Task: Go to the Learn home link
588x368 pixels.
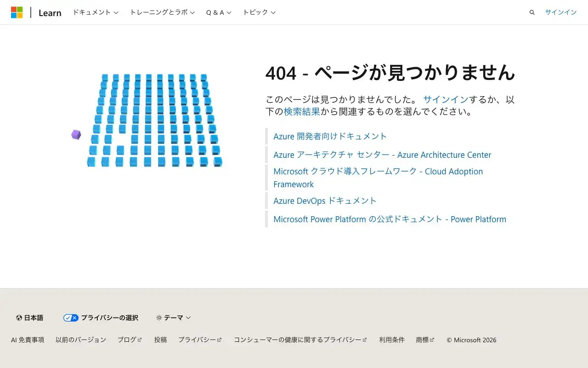Action: point(50,13)
